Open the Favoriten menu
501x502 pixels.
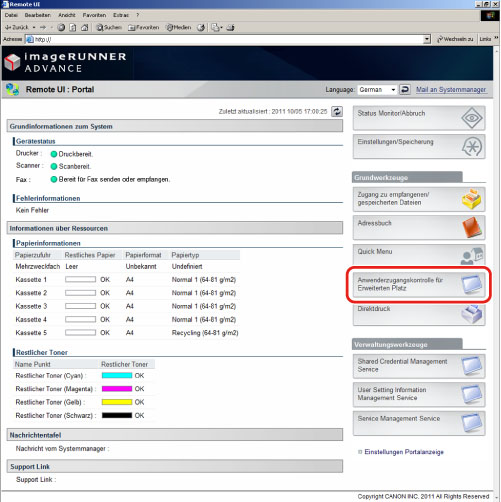pos(94,15)
